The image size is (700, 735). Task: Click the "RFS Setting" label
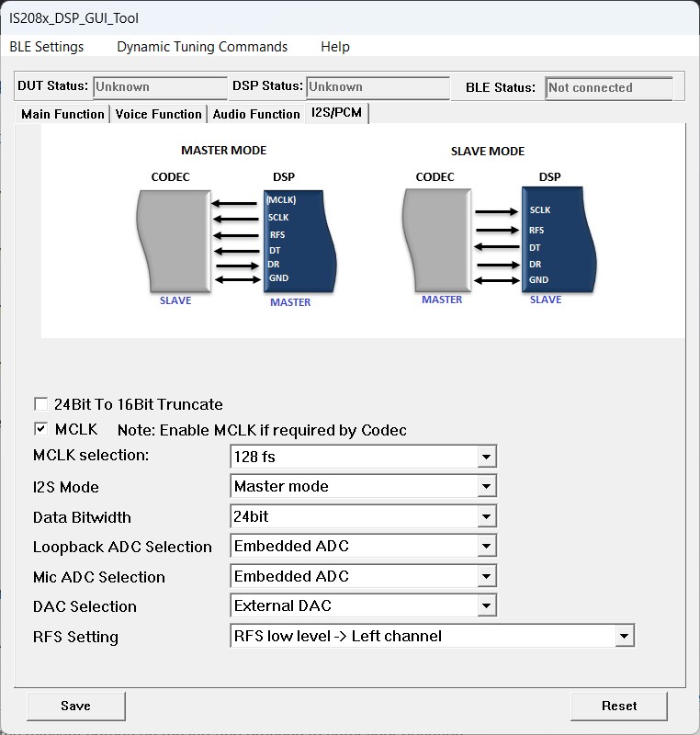pyautogui.click(x=75, y=637)
